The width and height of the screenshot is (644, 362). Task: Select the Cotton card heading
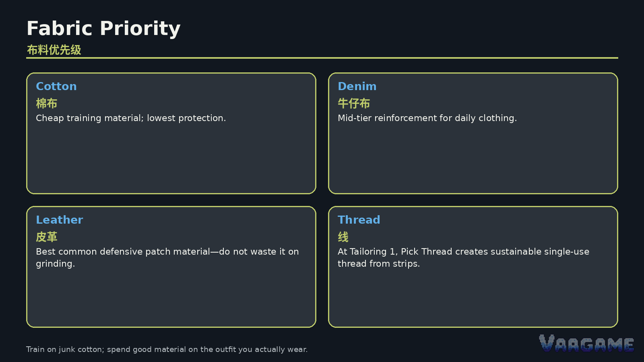[56, 86]
